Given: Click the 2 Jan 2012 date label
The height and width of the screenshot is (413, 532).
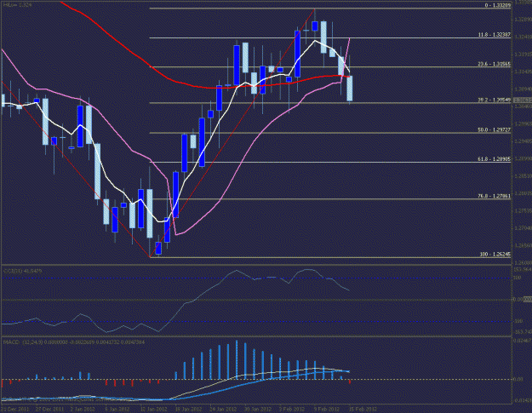Looking at the screenshot, I should 83,409.
